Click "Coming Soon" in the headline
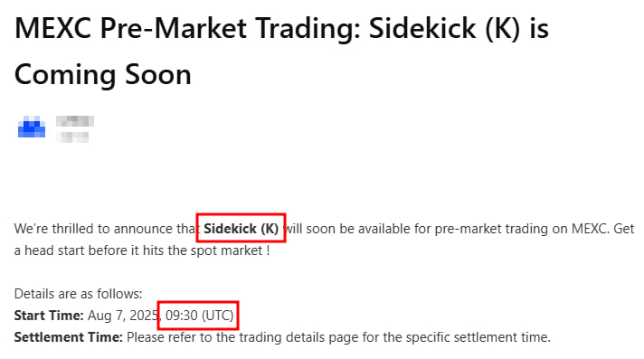The height and width of the screenshot is (359, 644). coord(103,75)
